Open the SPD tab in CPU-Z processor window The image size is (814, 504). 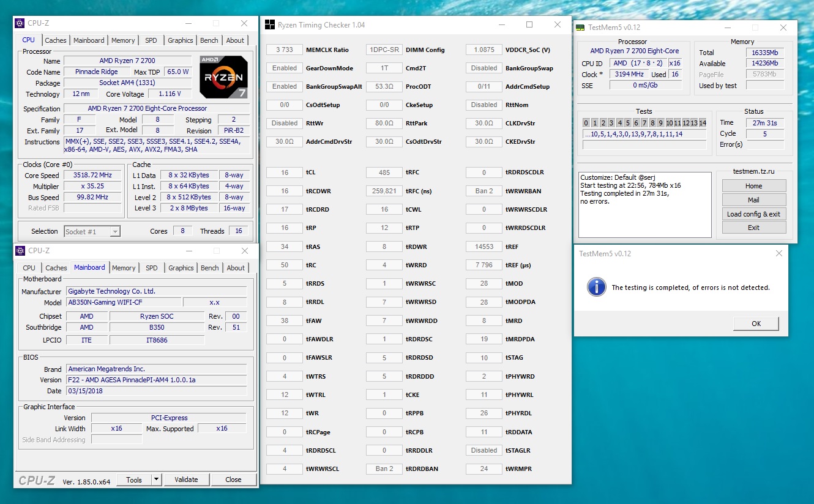(151, 40)
